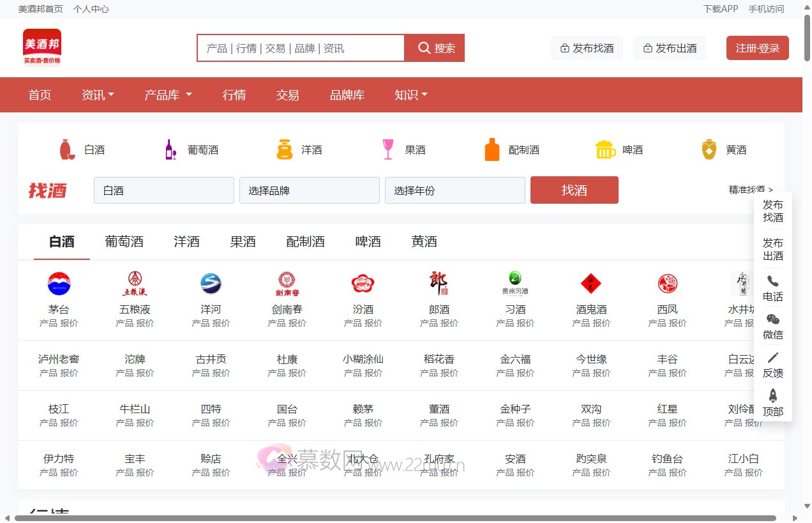The width and height of the screenshot is (812, 523).
Task: Go to 行情 in the navigation bar
Action: (234, 95)
